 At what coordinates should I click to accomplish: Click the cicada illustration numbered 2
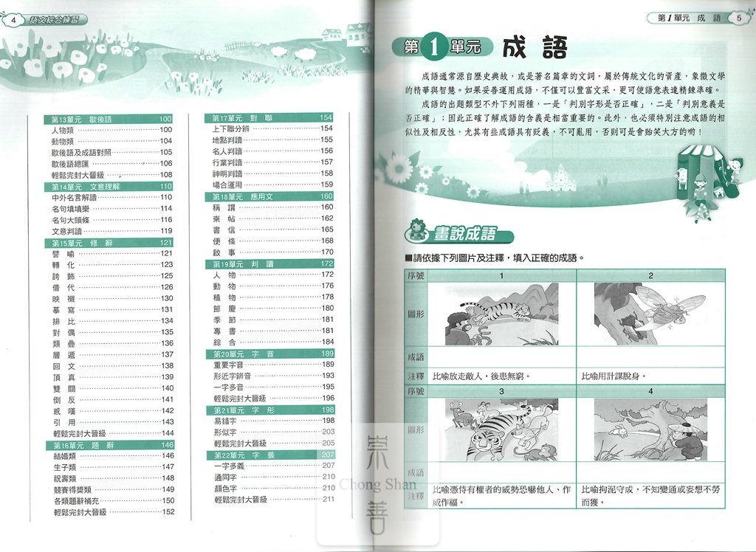tap(650, 314)
